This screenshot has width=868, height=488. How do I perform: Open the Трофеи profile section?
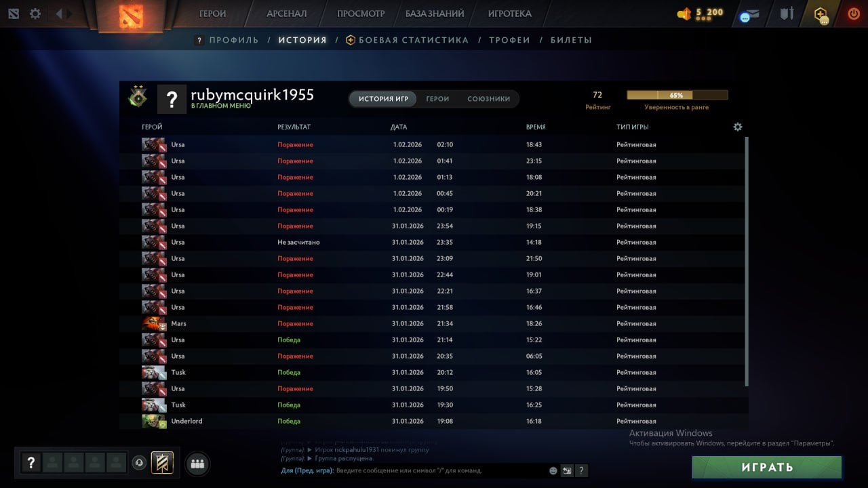(x=509, y=40)
